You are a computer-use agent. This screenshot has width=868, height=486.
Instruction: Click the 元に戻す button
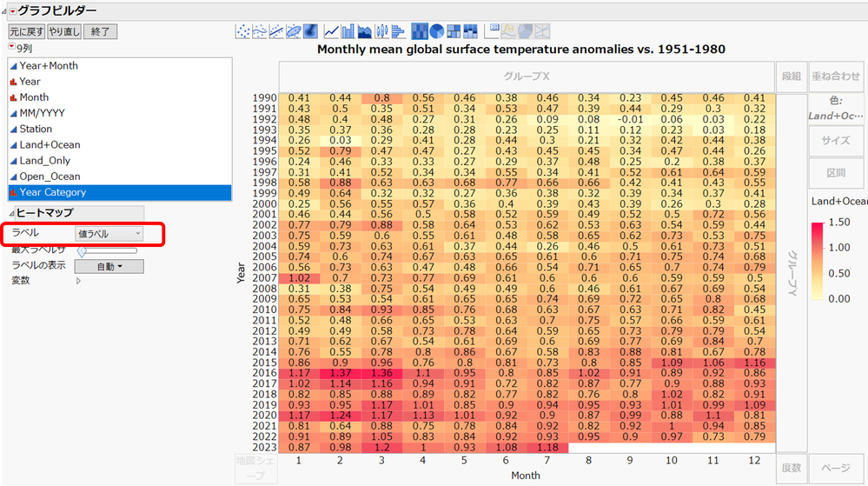[x=27, y=31]
